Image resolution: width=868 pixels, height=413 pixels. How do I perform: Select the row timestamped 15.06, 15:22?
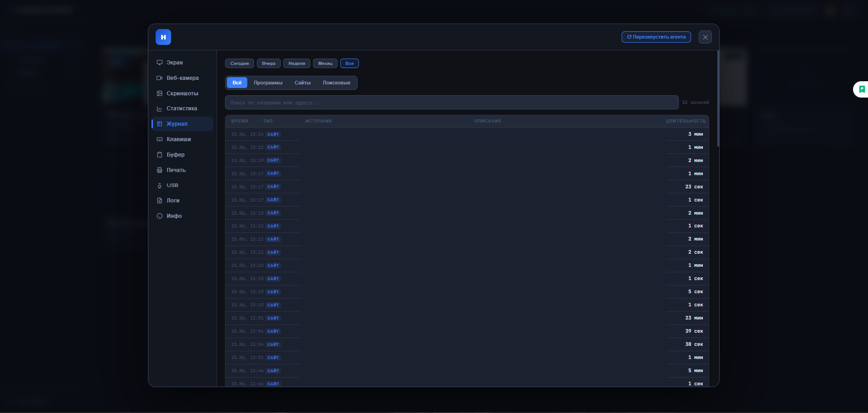(x=467, y=147)
